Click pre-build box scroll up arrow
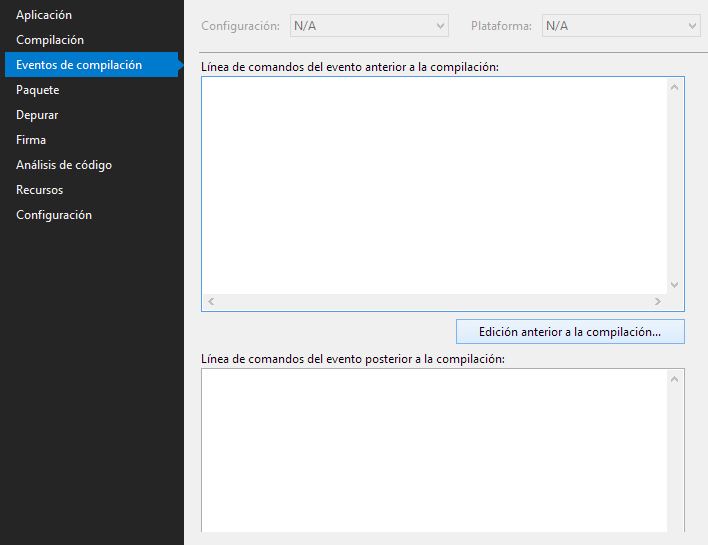 [x=675, y=87]
